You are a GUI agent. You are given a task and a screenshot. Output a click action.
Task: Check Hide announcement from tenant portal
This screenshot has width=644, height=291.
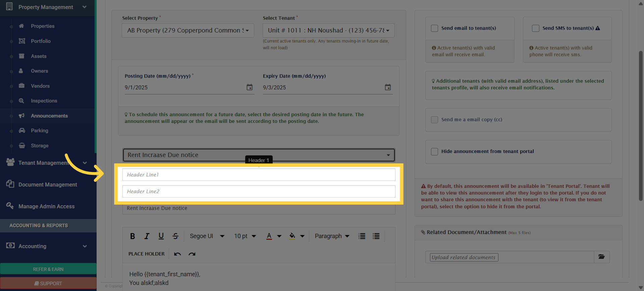coord(434,151)
